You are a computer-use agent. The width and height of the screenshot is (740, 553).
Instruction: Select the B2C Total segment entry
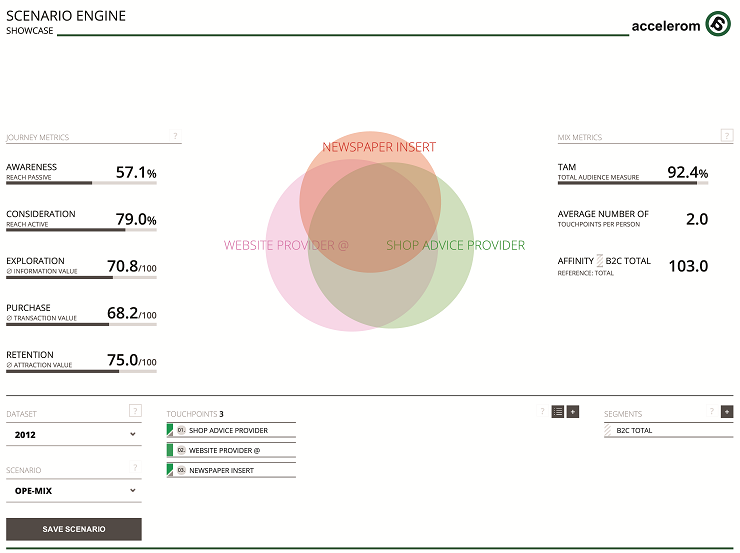pyautogui.click(x=668, y=431)
